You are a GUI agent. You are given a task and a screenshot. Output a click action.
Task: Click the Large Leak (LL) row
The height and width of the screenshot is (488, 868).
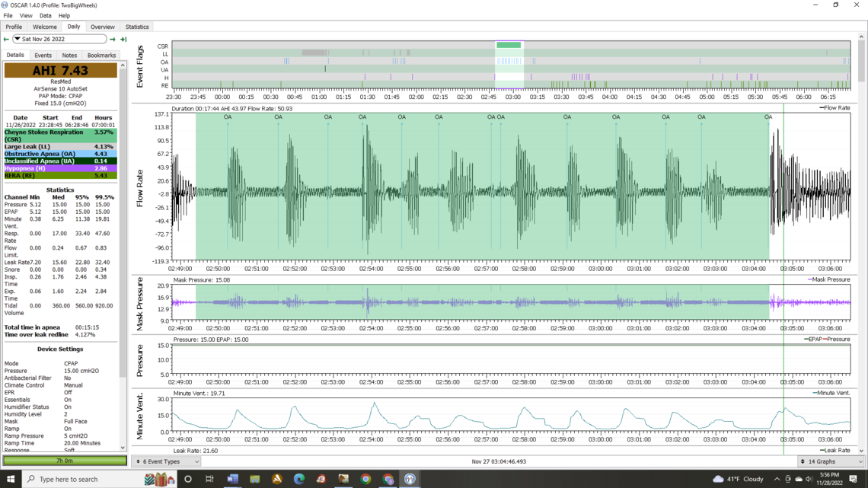click(60, 147)
